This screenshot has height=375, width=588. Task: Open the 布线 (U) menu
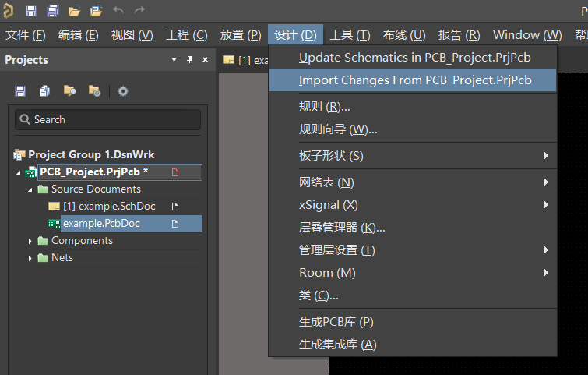pyautogui.click(x=404, y=35)
